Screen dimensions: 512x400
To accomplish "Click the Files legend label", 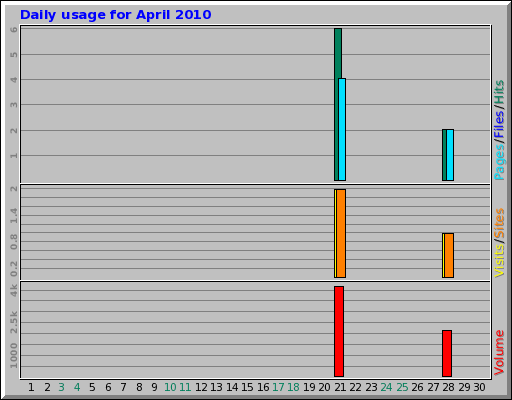I will pos(499,125).
